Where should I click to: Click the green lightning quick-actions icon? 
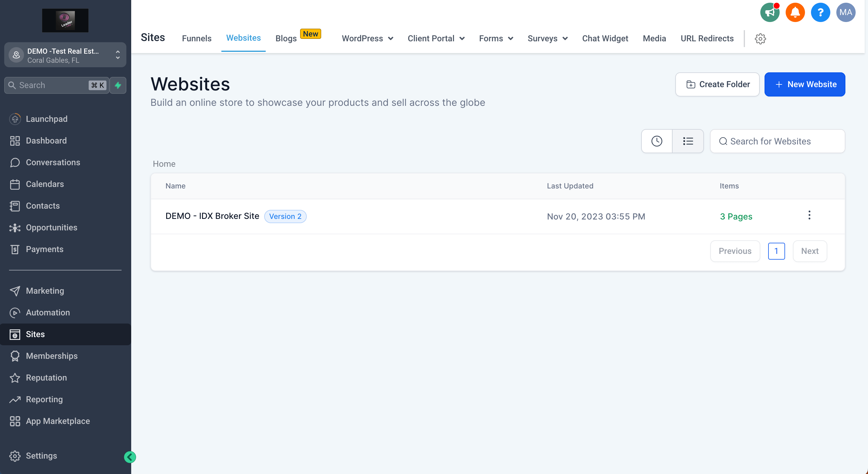coord(118,85)
